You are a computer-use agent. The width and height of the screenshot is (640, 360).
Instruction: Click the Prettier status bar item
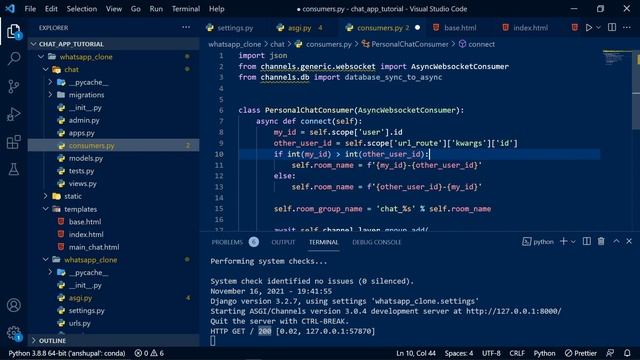click(580, 353)
